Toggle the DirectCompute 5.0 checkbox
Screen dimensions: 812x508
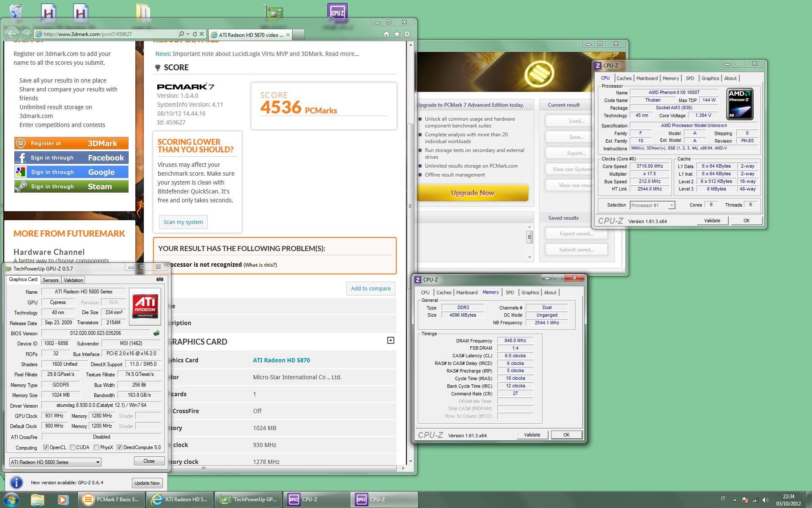pyautogui.click(x=120, y=447)
